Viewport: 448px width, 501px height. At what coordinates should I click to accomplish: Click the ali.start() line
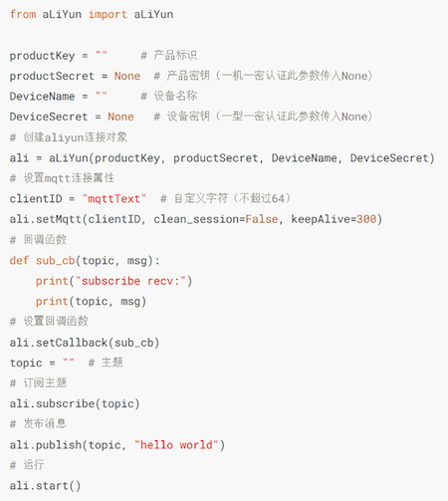click(x=45, y=486)
